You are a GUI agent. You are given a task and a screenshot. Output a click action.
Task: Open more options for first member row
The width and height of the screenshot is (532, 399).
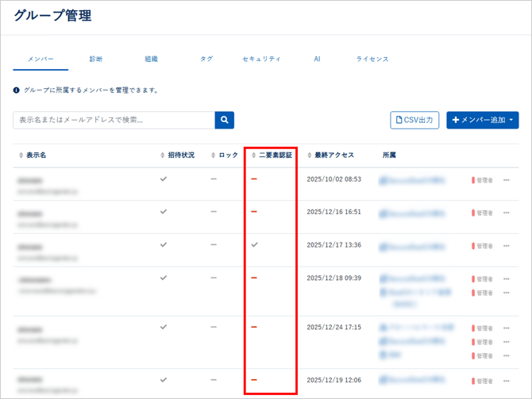click(507, 180)
